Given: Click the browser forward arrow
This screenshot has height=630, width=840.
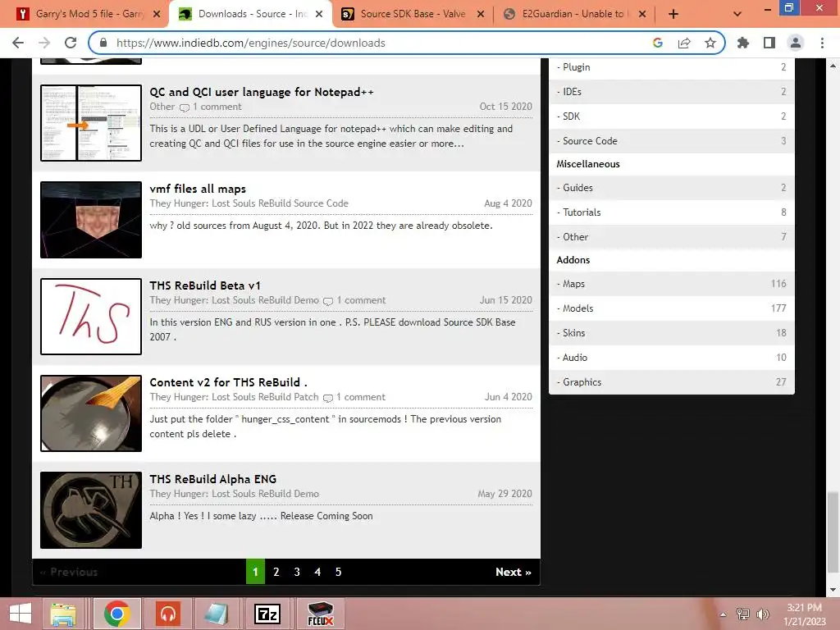Looking at the screenshot, I should (44, 43).
